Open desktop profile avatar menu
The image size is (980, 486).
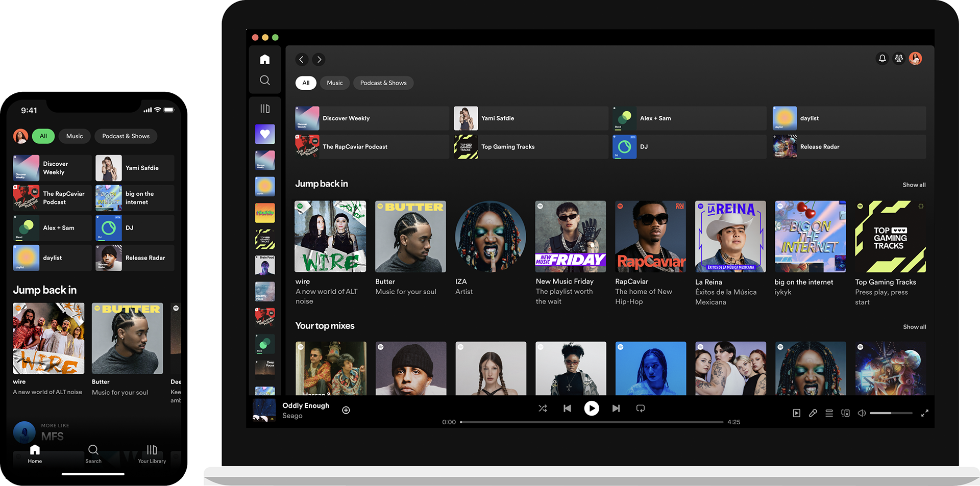pyautogui.click(x=916, y=59)
